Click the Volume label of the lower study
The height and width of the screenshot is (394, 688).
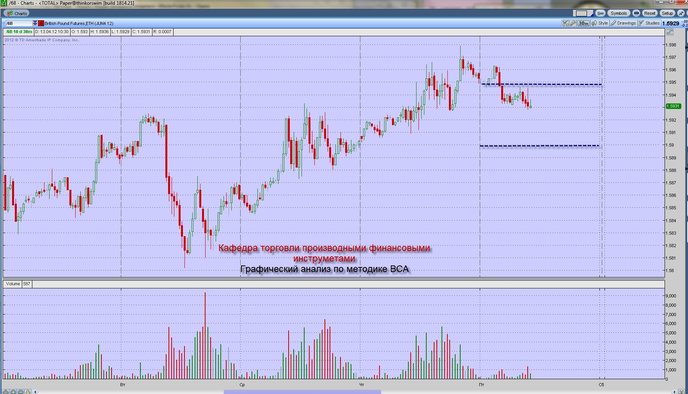13,284
